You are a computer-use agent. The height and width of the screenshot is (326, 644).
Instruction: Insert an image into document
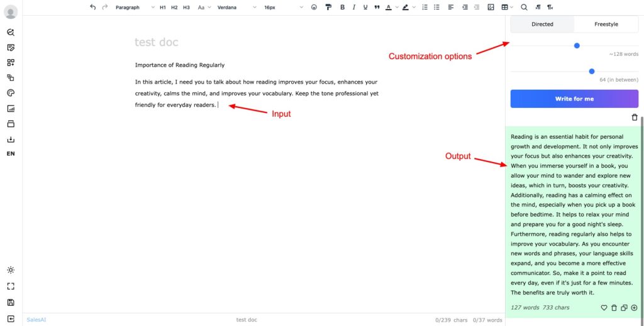pyautogui.click(x=491, y=8)
